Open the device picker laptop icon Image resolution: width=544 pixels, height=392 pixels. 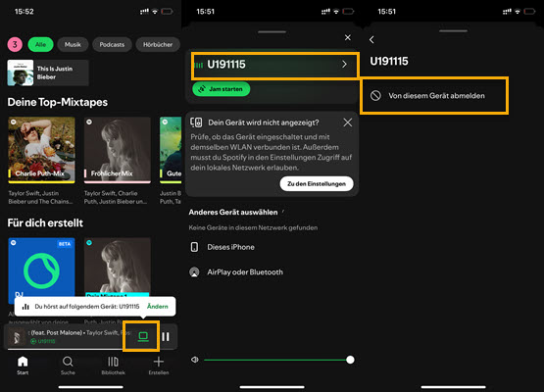(x=143, y=336)
